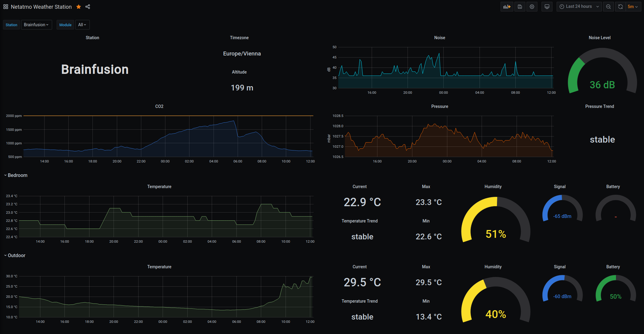The width and height of the screenshot is (644, 334).
Task: Open the Noise panel title menu
Action: pyautogui.click(x=439, y=38)
